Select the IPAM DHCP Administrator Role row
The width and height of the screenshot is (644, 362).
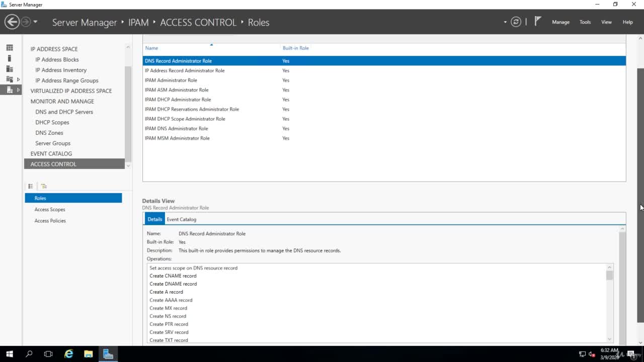point(384,100)
